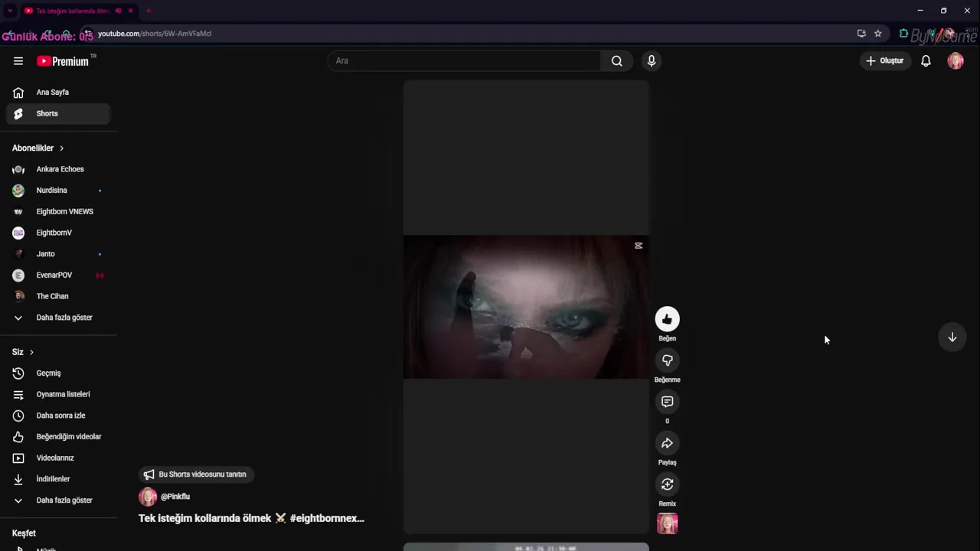Click the @Pinkflu channel avatar
Image resolution: width=980 pixels, height=551 pixels.
click(x=148, y=497)
